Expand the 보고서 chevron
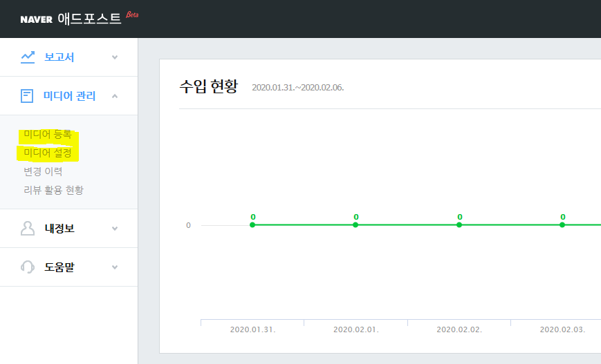Image resolution: width=601 pixels, height=364 pixels. point(115,57)
